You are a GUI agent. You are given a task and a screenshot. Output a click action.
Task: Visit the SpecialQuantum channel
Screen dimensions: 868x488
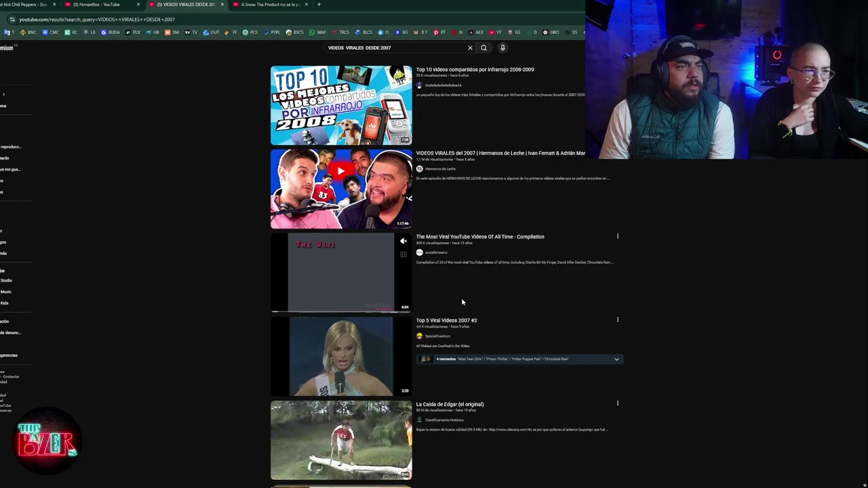coord(437,336)
